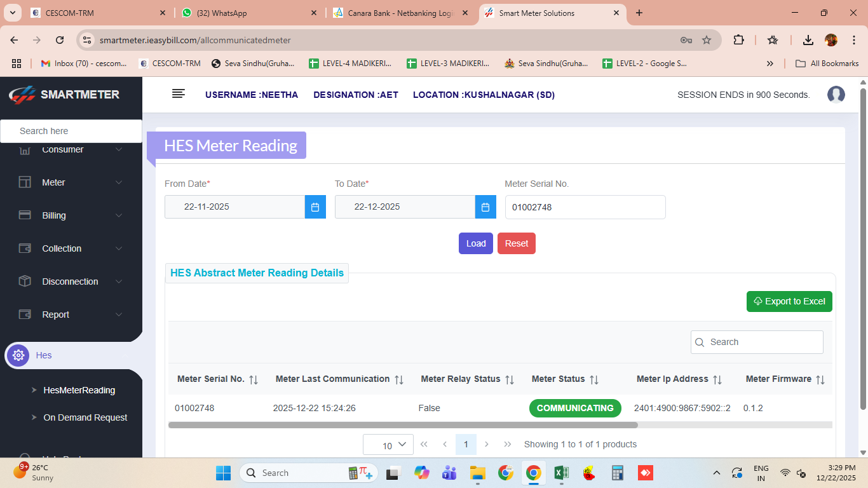Sort by Meter Last Communication arrows
Viewport: 868px width, 488px height.
399,379
